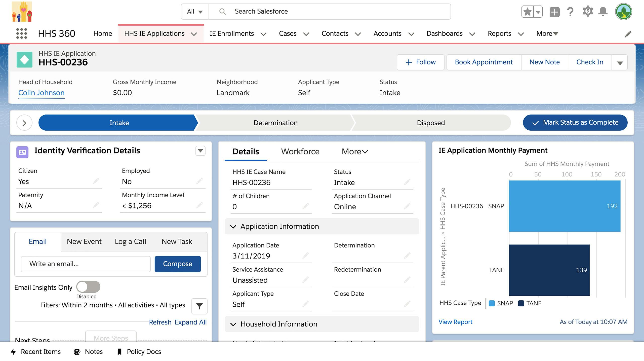Click the edit navigation pencil icon
This screenshot has height=361, width=644.
point(628,34)
